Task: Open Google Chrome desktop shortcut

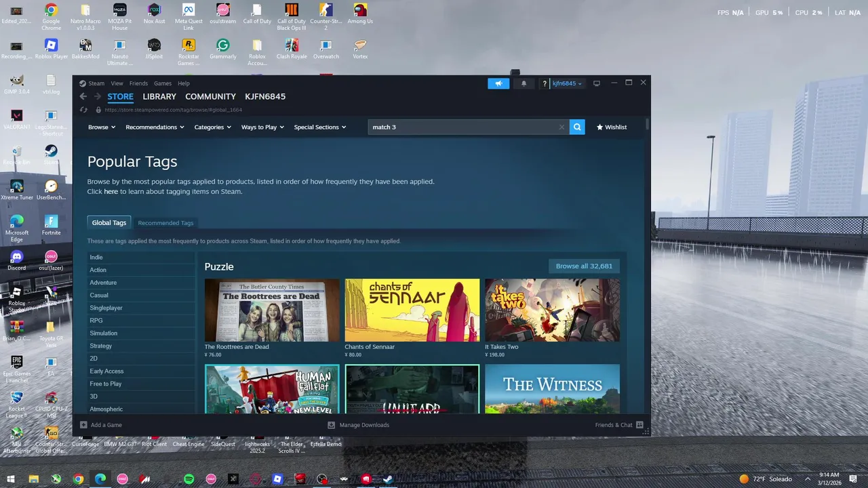Action: pyautogui.click(x=51, y=17)
